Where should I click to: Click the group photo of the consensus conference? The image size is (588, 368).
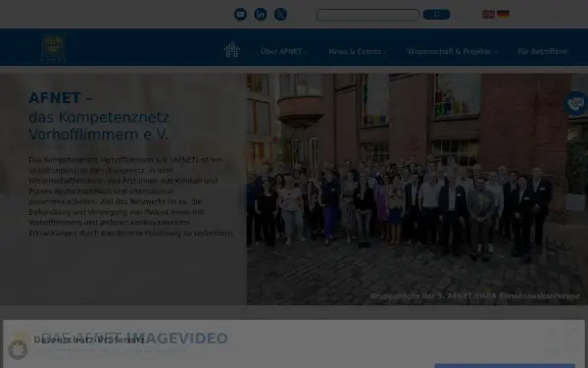point(417,188)
